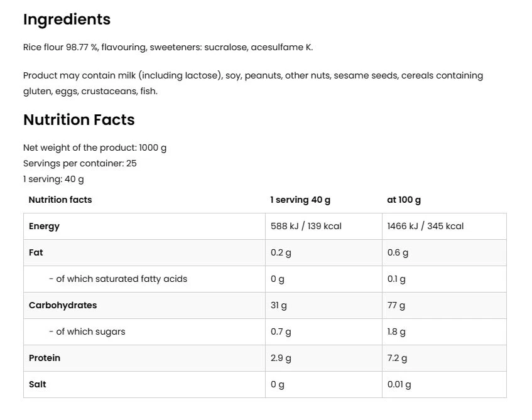Select the rice flour ingredients line
This screenshot has height=420, width=532.
[168, 47]
